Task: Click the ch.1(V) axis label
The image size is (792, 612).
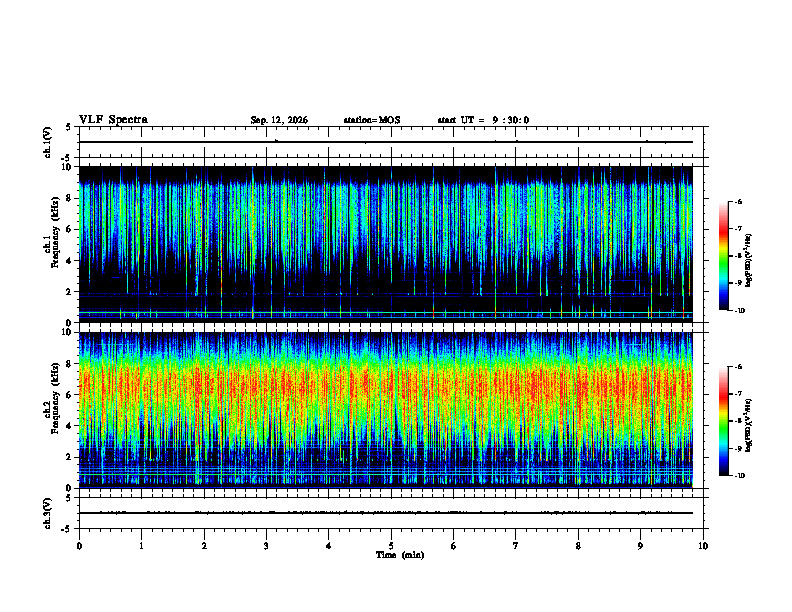Action: click(48, 142)
